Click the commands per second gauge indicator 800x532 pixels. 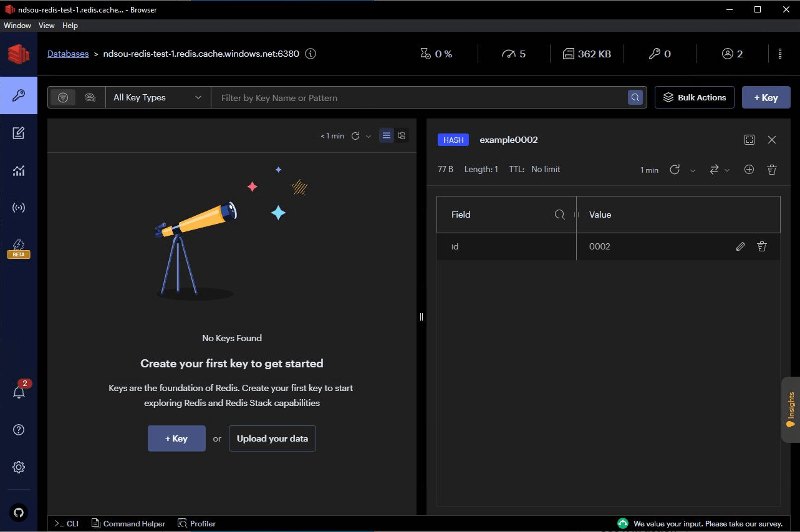[514, 54]
